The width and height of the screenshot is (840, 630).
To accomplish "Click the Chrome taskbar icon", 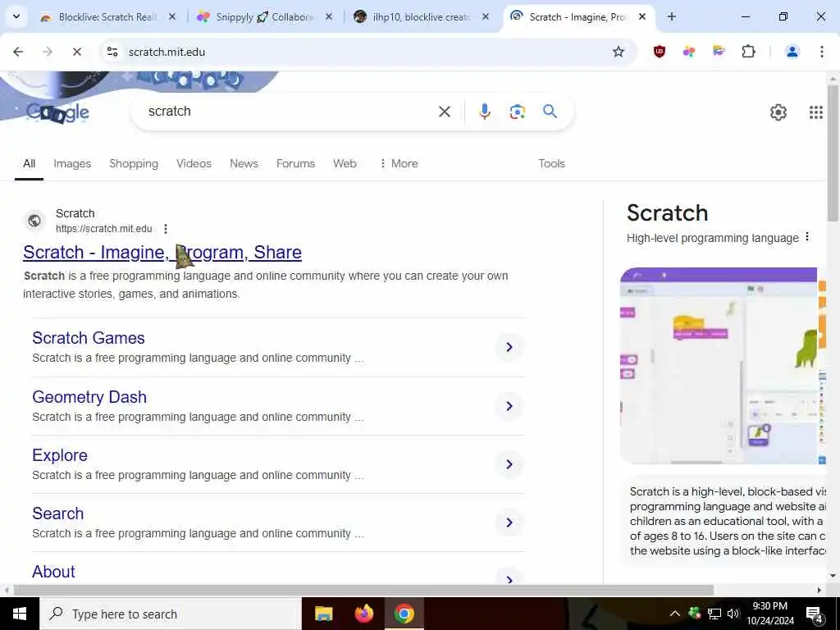I will [404, 614].
